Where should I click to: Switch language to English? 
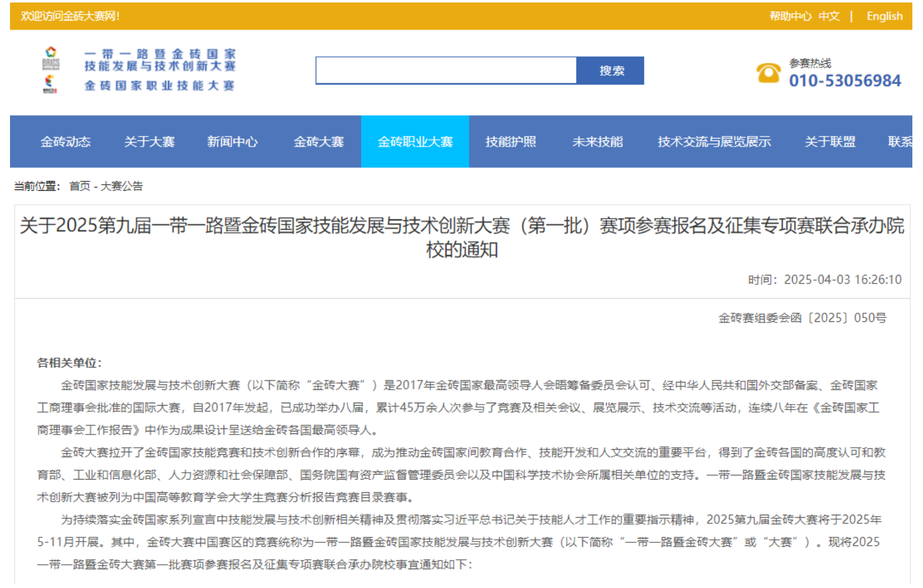click(x=884, y=16)
